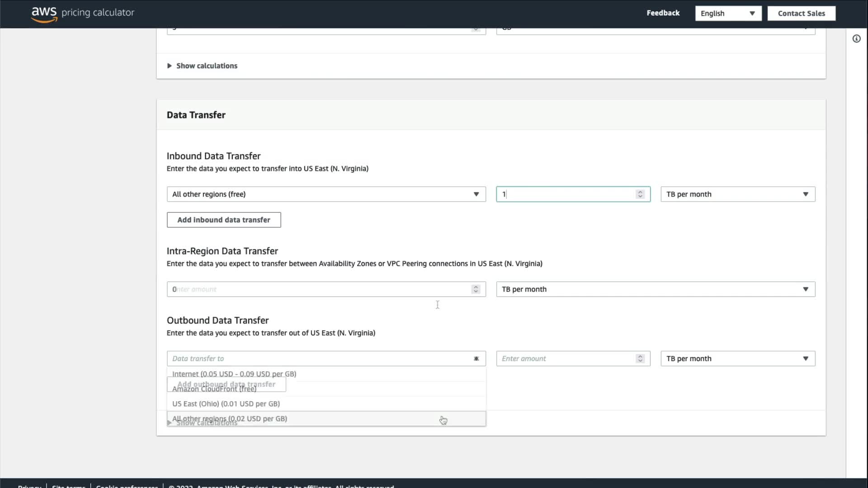Open intra-region TB per month unit dropdown

[x=655, y=289]
